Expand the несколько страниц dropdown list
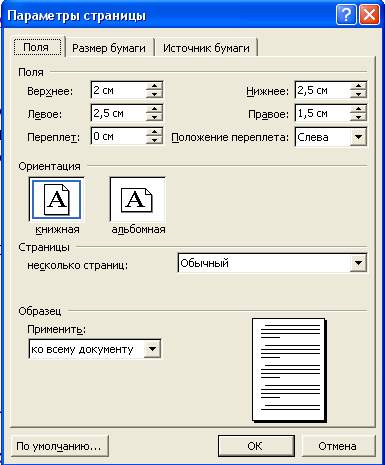 pyautogui.click(x=358, y=263)
